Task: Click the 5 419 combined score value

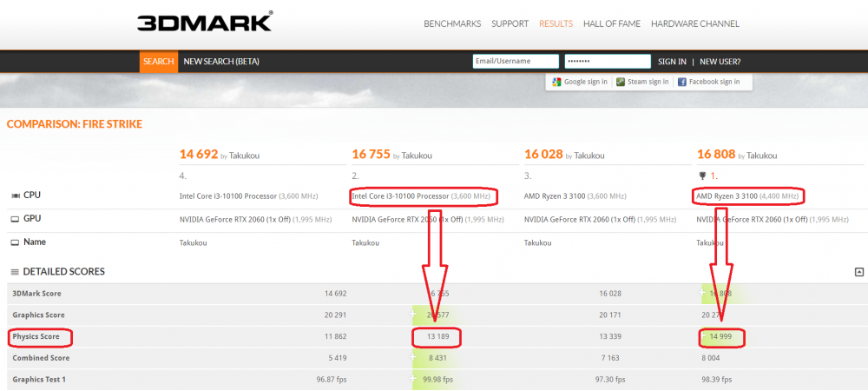Action: (x=338, y=358)
